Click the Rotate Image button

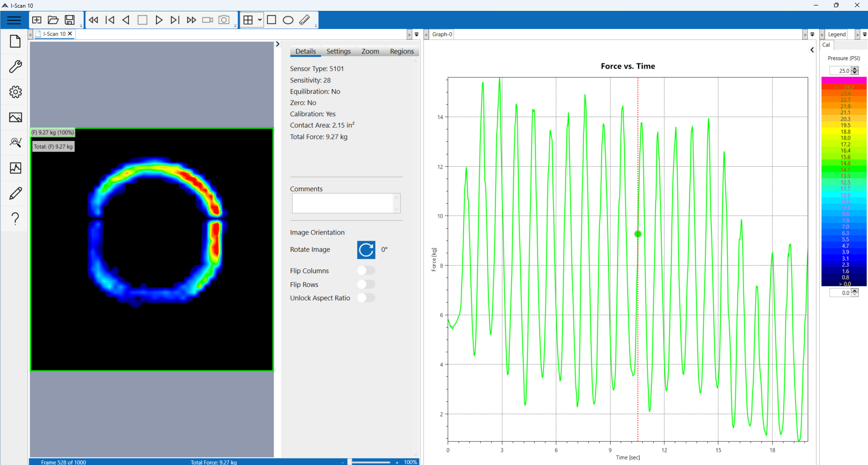tap(366, 250)
